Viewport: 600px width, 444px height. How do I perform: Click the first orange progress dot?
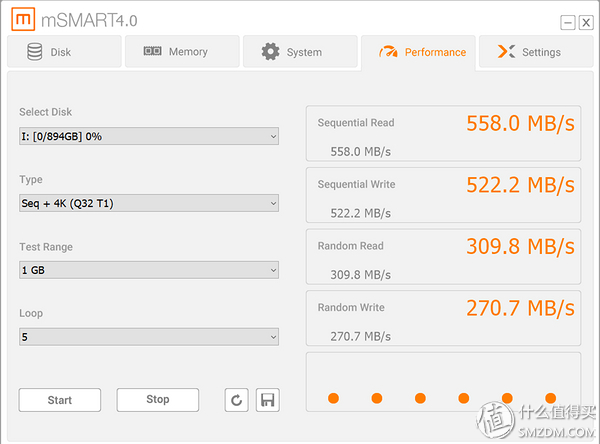[333, 398]
